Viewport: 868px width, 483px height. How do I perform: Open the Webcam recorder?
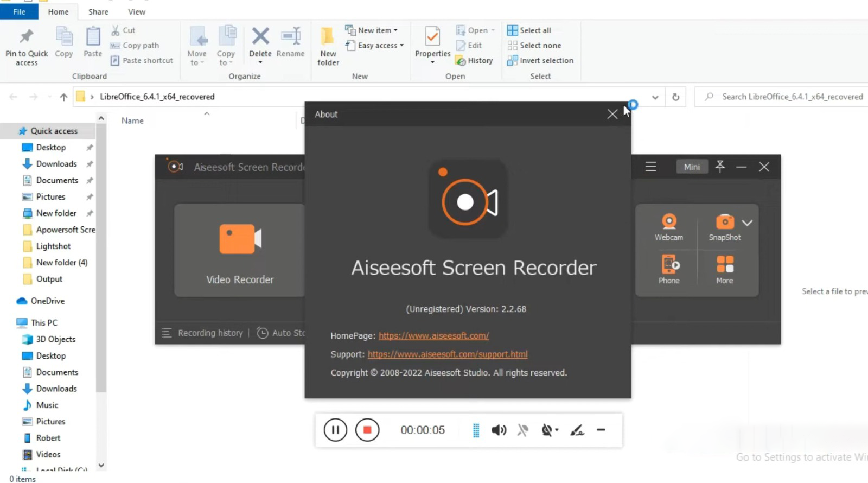pos(668,227)
